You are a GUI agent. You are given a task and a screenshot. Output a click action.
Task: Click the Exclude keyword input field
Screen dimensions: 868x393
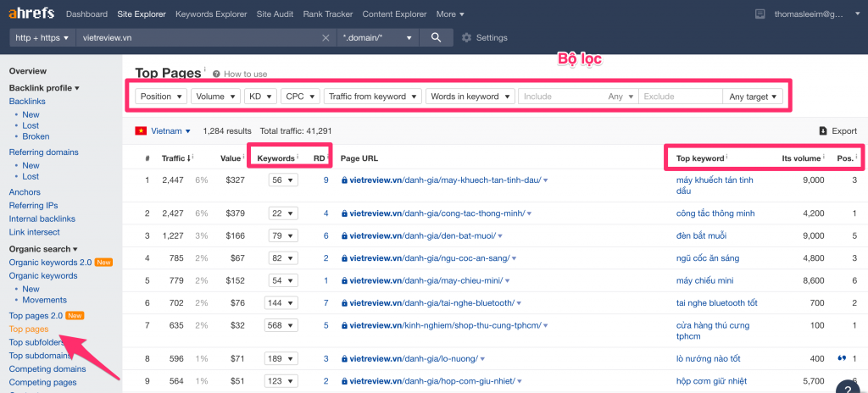681,97
